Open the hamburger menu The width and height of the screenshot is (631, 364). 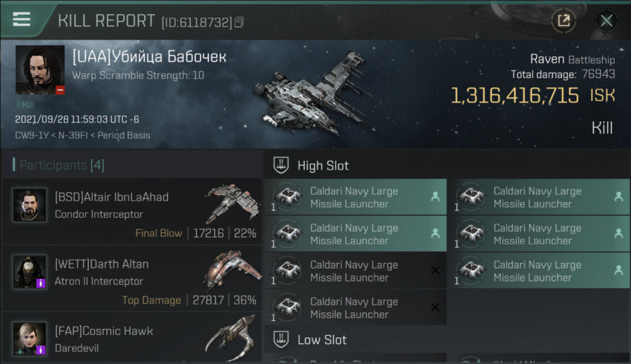(21, 19)
